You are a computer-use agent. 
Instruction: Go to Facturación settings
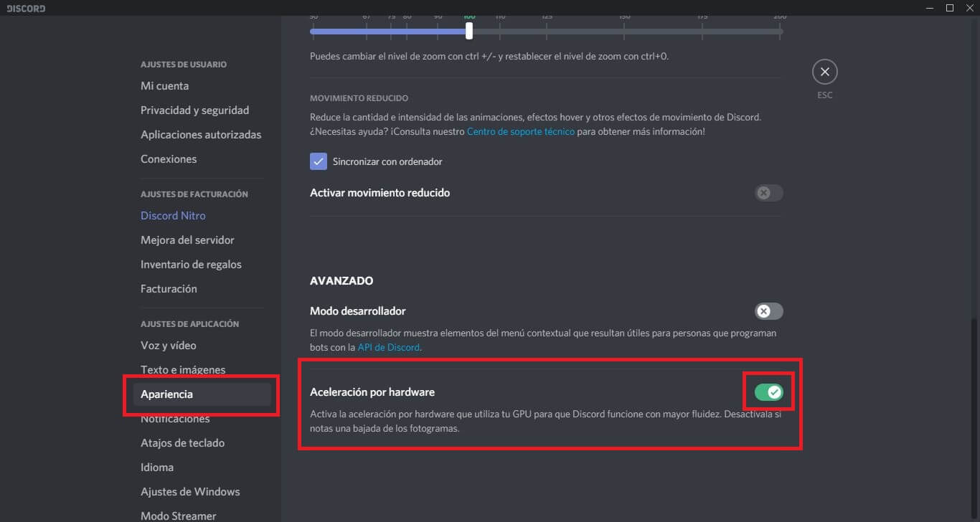(169, 289)
